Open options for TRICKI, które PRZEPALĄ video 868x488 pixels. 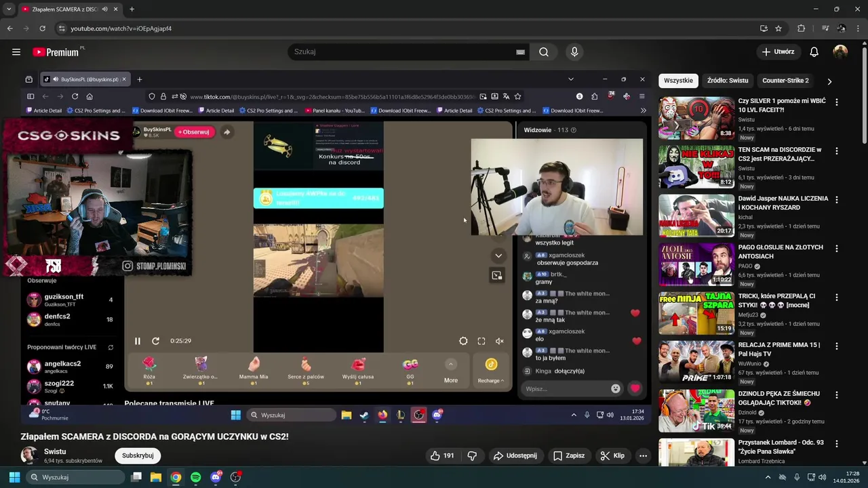(836, 297)
